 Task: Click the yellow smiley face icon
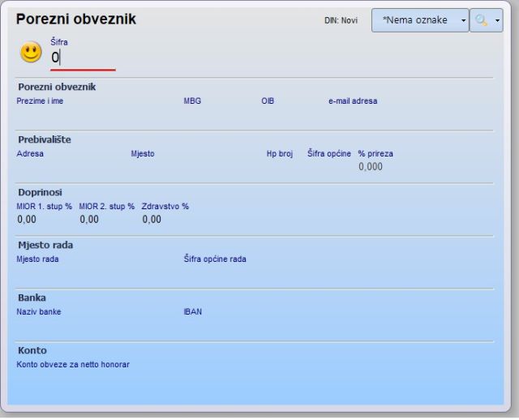tap(31, 54)
